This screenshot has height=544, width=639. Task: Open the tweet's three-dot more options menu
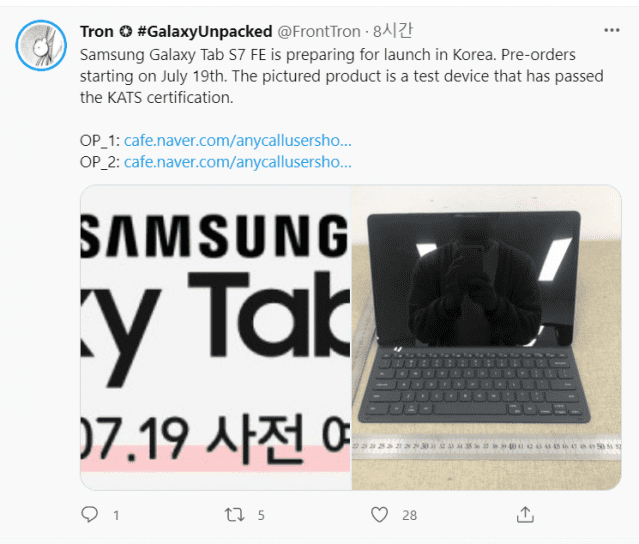pyautogui.click(x=612, y=30)
